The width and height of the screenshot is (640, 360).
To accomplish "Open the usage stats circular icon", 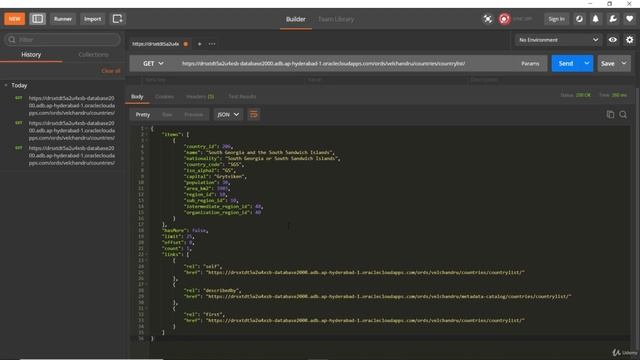I will 579,19.
